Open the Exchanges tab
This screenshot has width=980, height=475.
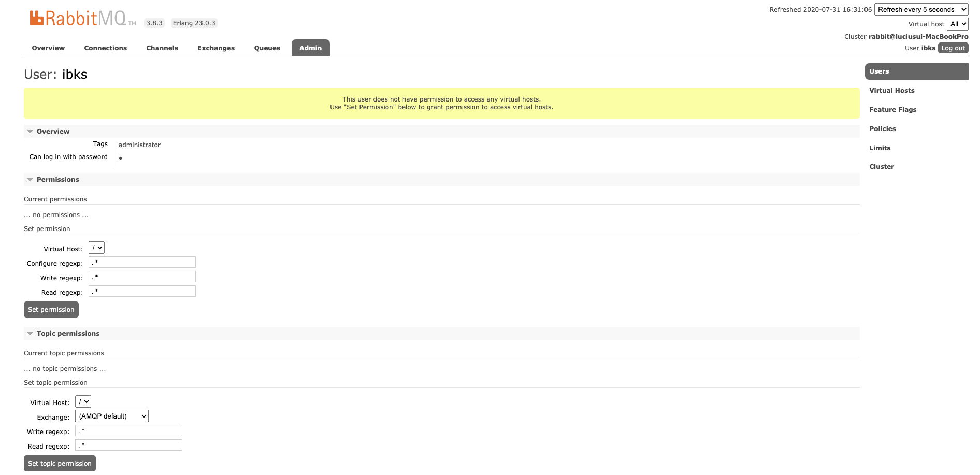pyautogui.click(x=216, y=48)
